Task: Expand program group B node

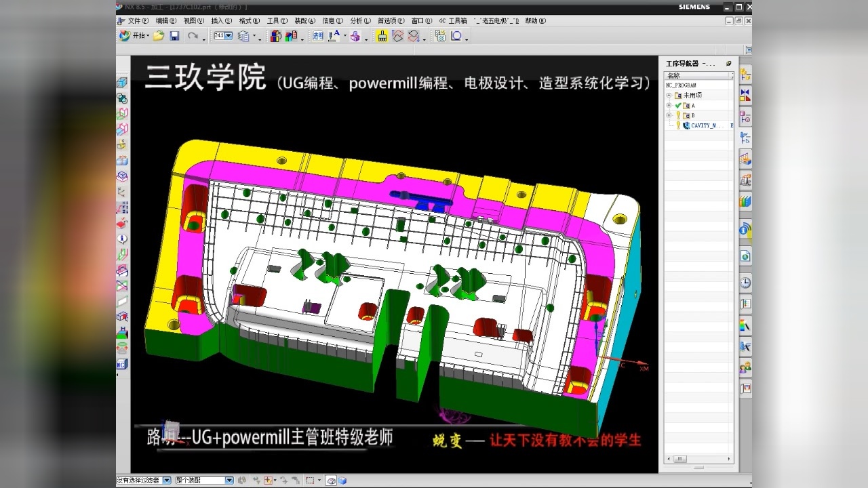Action: coord(669,115)
